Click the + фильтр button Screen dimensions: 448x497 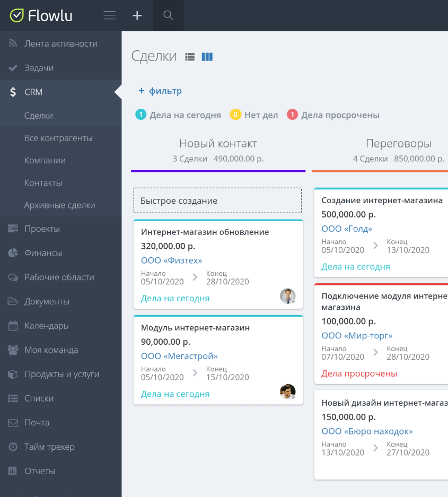(x=160, y=91)
